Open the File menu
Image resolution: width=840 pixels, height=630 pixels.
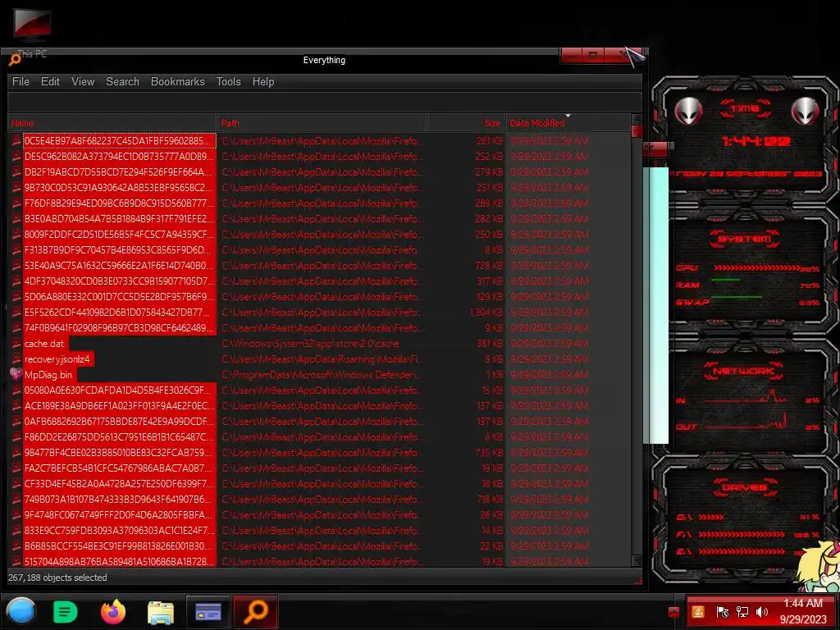(x=21, y=81)
